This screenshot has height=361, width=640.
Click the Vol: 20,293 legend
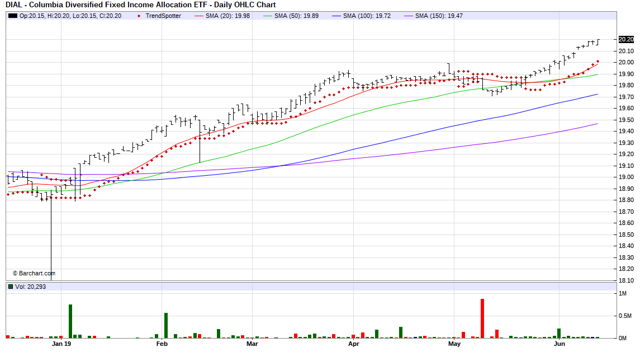coord(31,287)
